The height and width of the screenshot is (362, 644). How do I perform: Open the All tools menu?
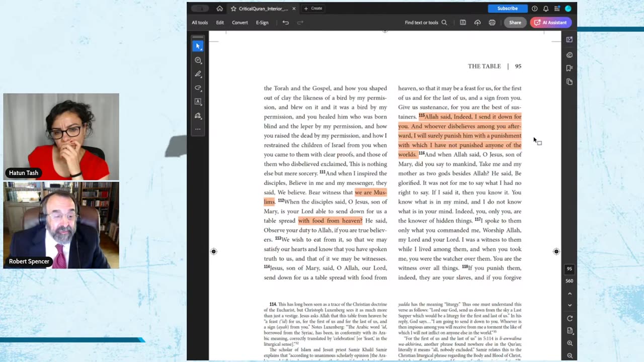pos(200,23)
